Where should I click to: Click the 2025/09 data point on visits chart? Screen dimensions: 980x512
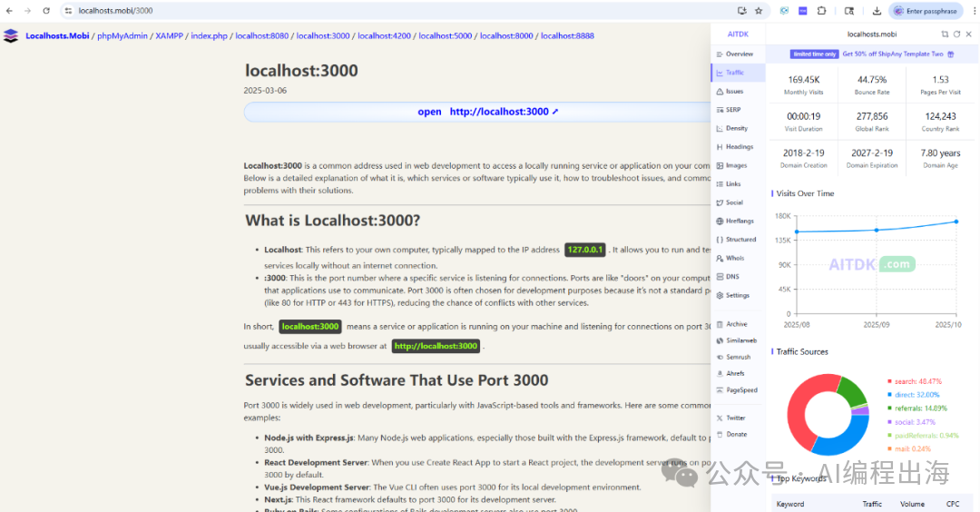tap(877, 230)
